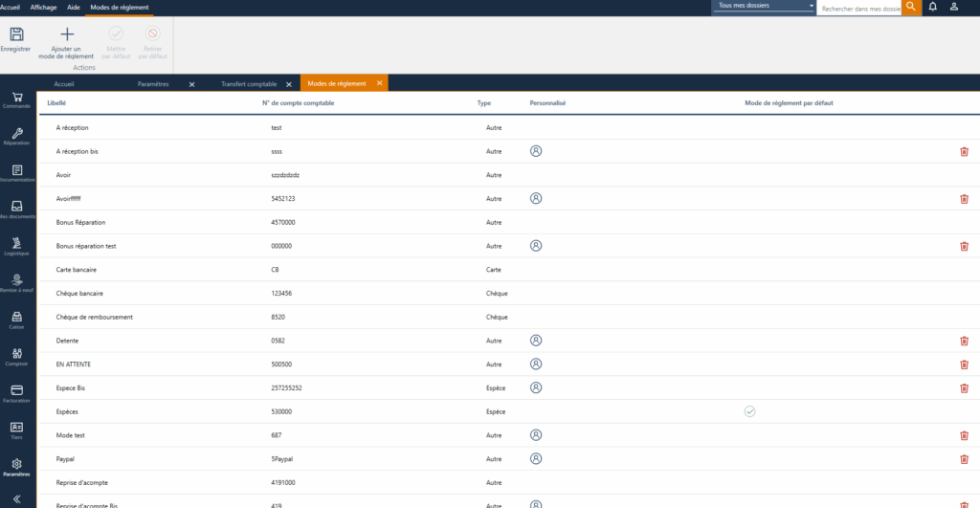Screen dimensions: 980x508
Task: Toggle default payment checkmark on Espèces row
Action: [x=749, y=411]
